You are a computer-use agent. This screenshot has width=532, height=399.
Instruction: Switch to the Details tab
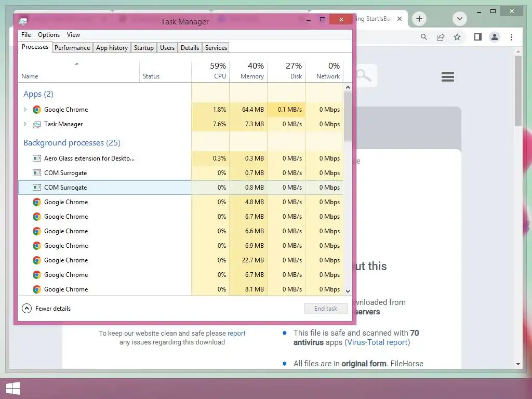click(x=190, y=48)
